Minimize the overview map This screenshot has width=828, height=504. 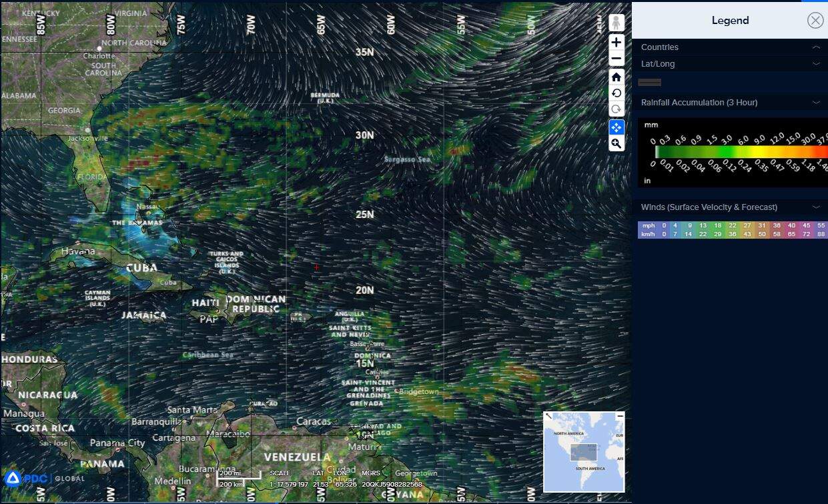coord(620,416)
